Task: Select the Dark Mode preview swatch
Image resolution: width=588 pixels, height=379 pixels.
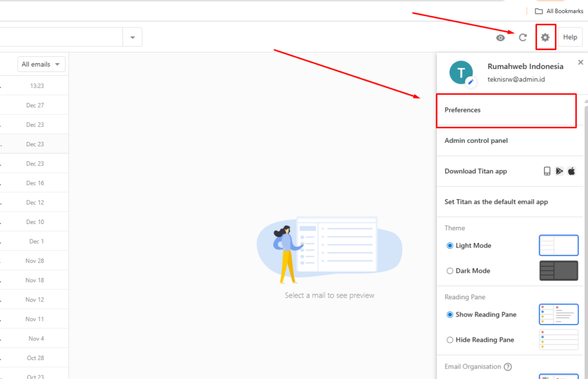Action: click(558, 270)
